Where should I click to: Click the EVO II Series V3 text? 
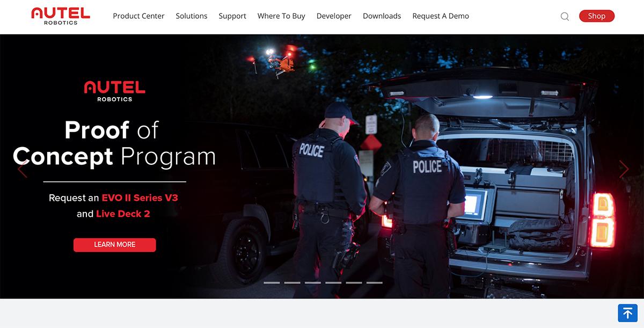[x=140, y=198]
